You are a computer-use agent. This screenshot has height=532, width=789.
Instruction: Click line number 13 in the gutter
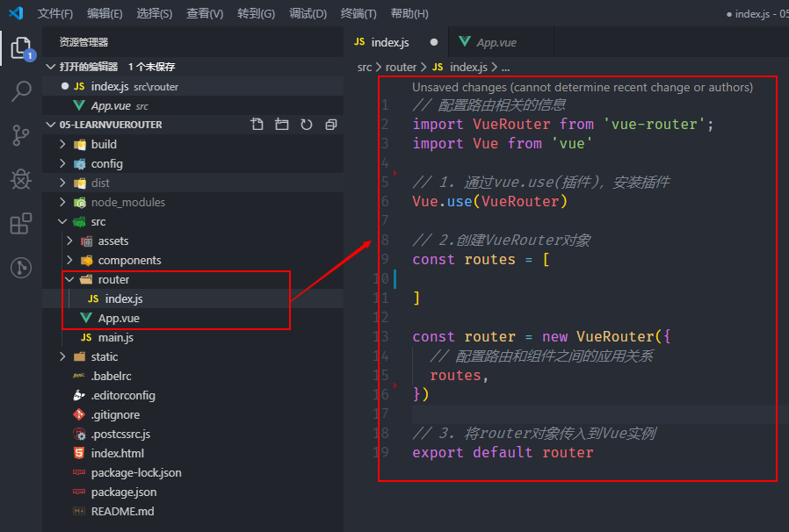tap(382, 336)
